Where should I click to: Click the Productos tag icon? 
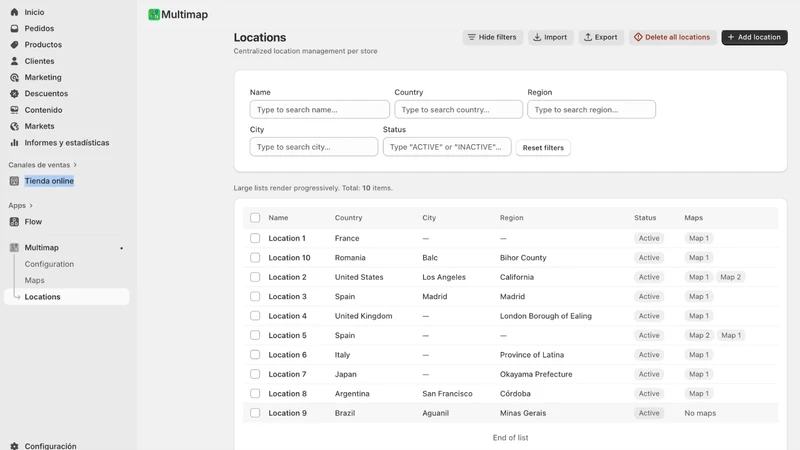pyautogui.click(x=14, y=44)
